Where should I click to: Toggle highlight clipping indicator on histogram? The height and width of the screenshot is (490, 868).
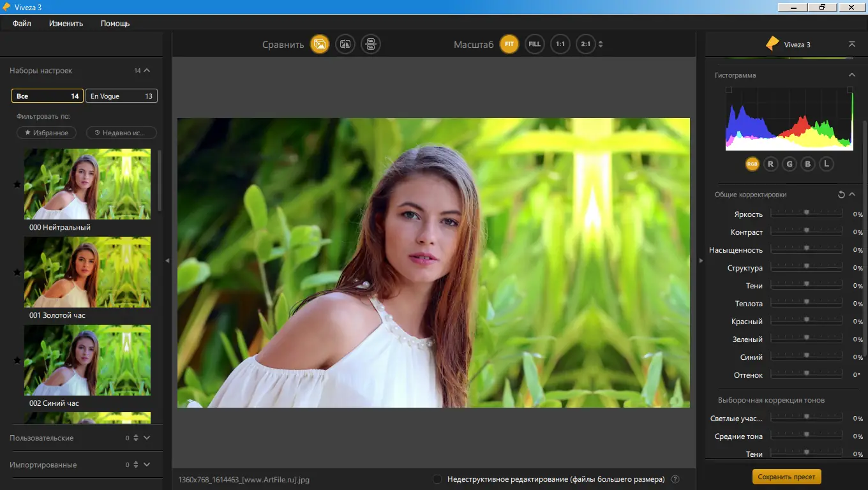[x=849, y=91]
